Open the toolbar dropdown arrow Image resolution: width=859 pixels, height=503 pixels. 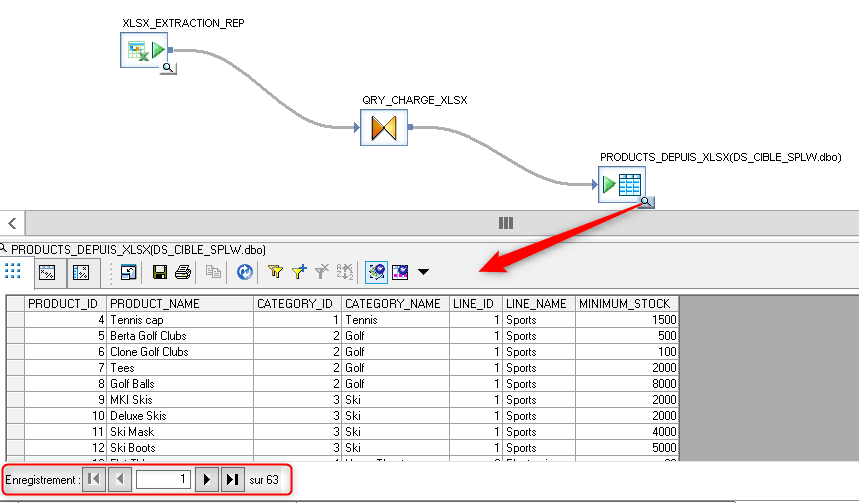coord(424,271)
